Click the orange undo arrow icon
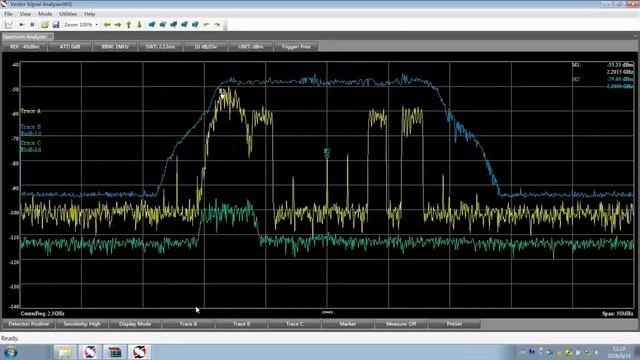The height and width of the screenshot is (360, 640). (x=206, y=25)
